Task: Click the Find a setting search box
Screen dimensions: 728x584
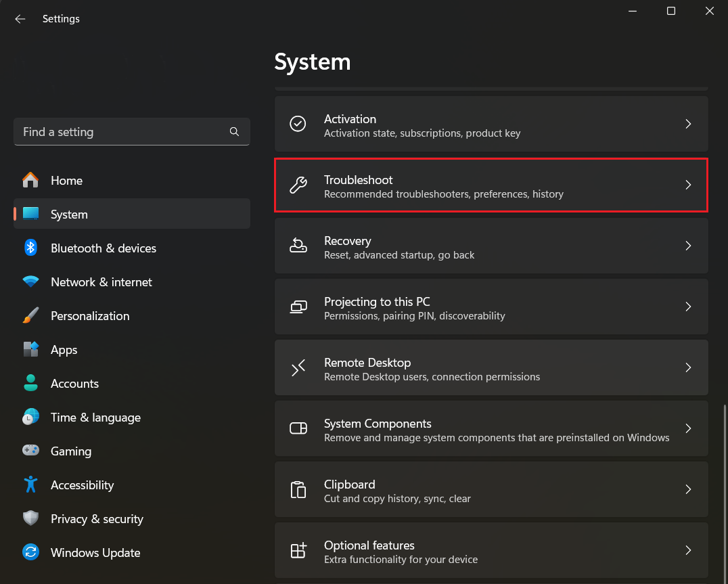Action: 122,132
